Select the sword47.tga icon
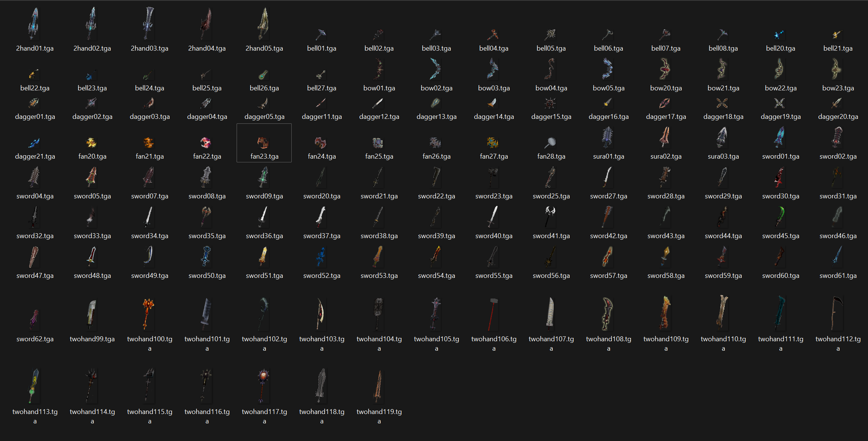 (x=34, y=256)
